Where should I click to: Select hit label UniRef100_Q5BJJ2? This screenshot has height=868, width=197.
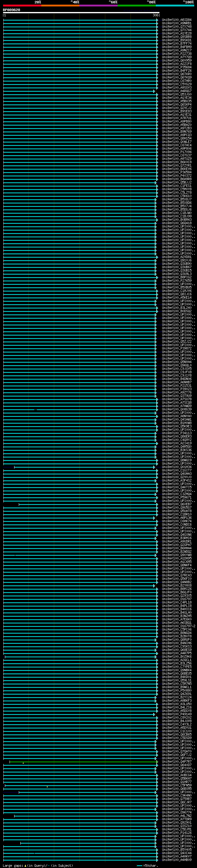(176, 183)
